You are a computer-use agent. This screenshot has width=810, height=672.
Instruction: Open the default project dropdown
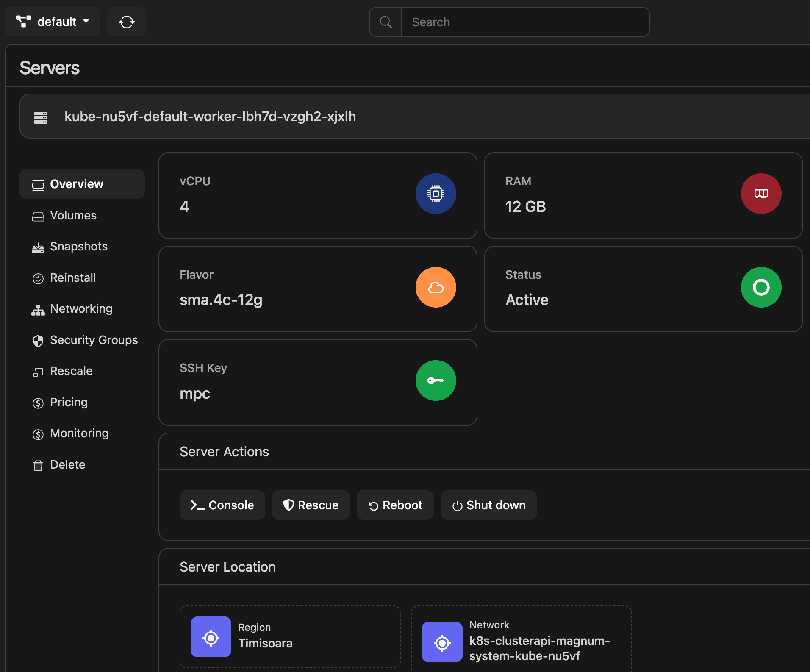[53, 22]
